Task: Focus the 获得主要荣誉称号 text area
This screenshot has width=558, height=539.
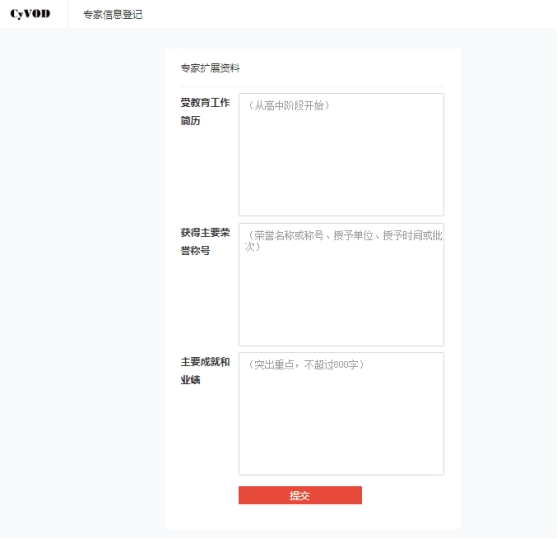Action: (341, 284)
